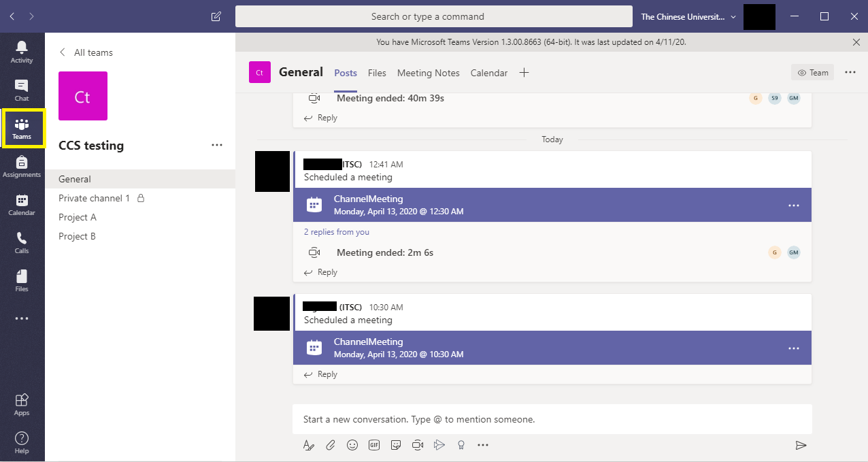Open the 12:30 AM ChannelMeeting card
This screenshot has width=868, height=462.
[x=552, y=205]
